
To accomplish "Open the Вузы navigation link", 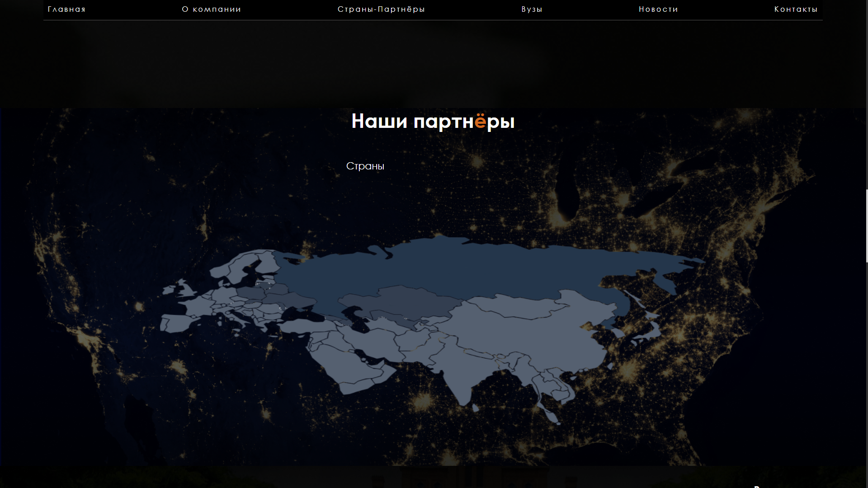I will (x=532, y=9).
